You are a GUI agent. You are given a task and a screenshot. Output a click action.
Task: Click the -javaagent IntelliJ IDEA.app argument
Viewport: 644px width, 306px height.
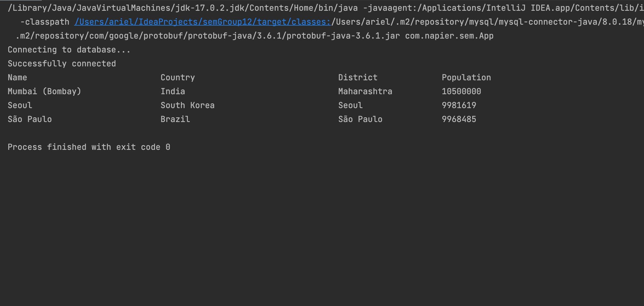coord(503,8)
